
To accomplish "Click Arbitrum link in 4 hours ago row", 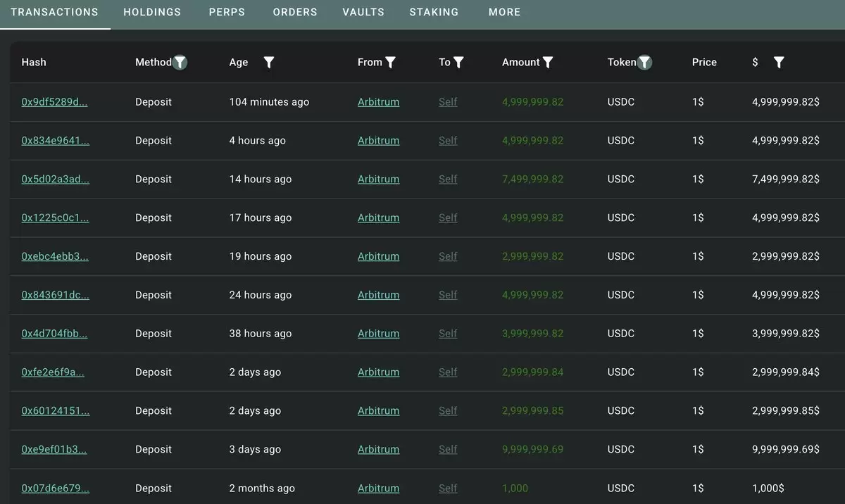I will pyautogui.click(x=378, y=141).
